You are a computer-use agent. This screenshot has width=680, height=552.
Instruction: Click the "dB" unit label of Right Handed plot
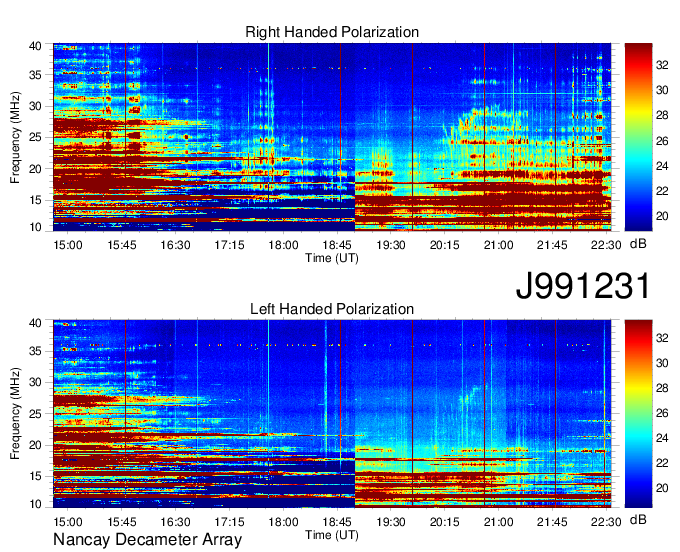tap(638, 244)
